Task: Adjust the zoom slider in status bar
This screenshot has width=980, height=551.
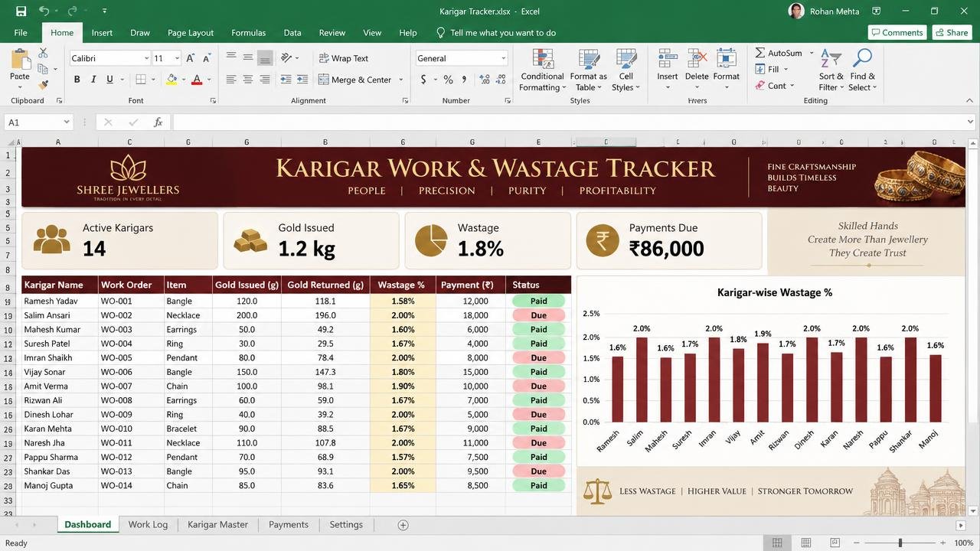Action: [x=900, y=543]
